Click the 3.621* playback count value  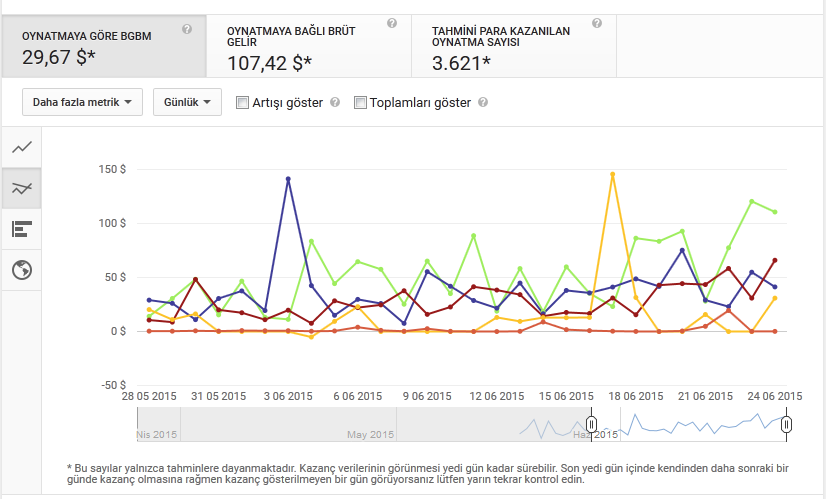point(461,63)
